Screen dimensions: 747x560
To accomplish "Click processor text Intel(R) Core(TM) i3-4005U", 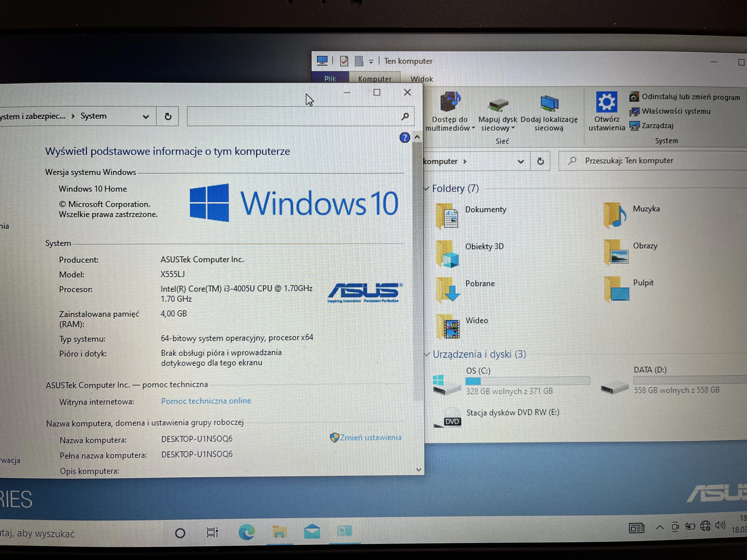I will tap(236, 288).
